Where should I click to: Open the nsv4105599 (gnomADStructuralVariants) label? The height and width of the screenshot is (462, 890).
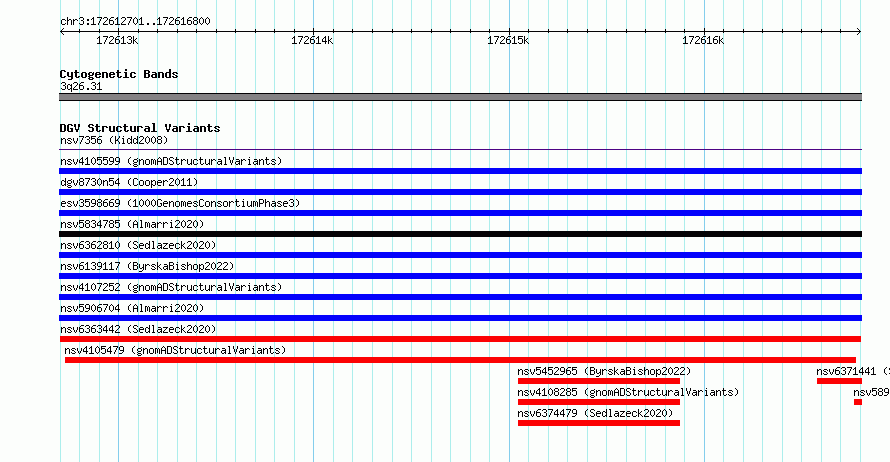[x=171, y=161]
